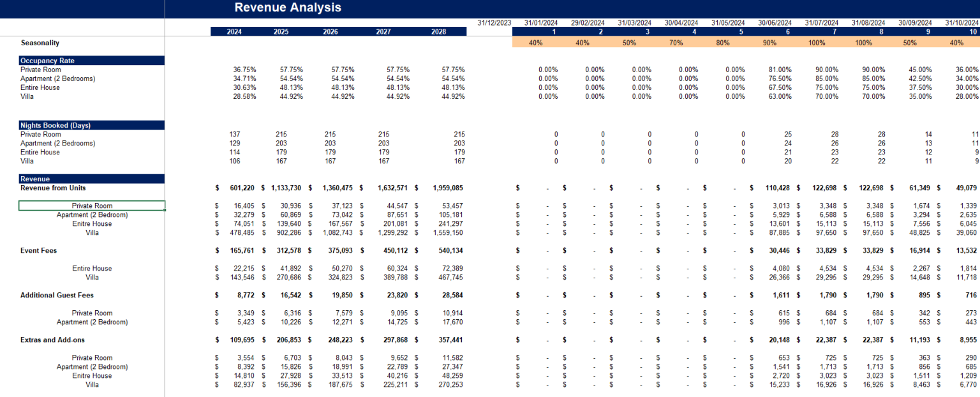Select the 2026 year column header
980x397 pixels.
point(330,31)
